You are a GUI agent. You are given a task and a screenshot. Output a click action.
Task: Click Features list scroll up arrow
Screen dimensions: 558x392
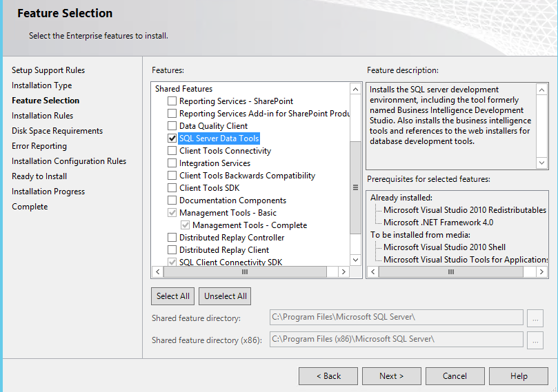(x=355, y=89)
